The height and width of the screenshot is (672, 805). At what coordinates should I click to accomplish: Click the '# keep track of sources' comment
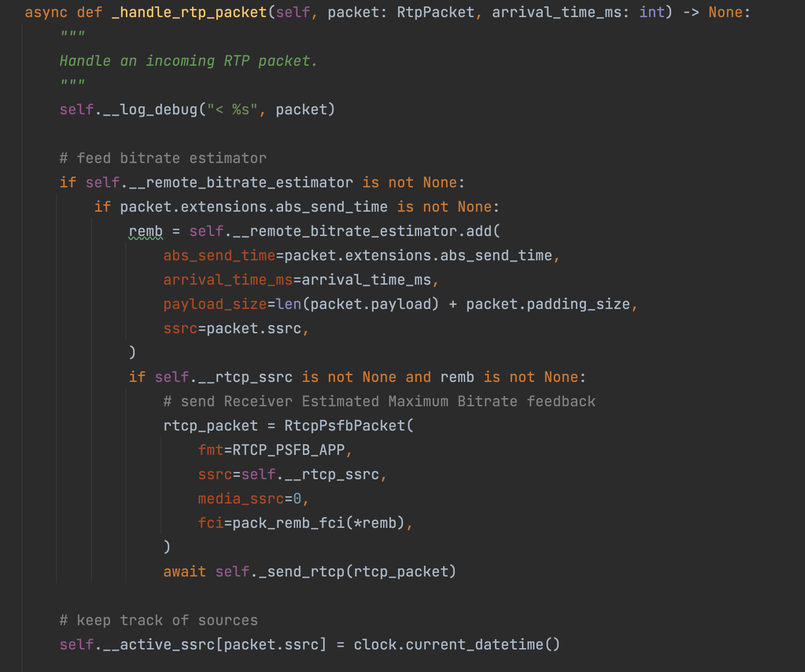(x=159, y=620)
